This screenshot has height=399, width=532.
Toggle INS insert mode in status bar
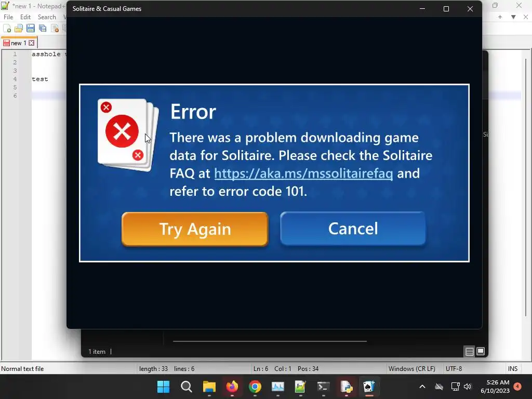point(513,369)
